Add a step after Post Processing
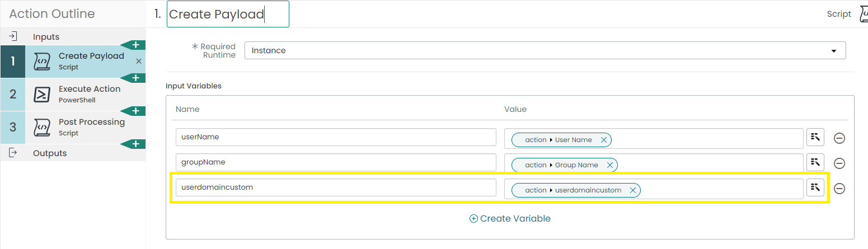The height and width of the screenshot is (249, 868). click(x=135, y=144)
